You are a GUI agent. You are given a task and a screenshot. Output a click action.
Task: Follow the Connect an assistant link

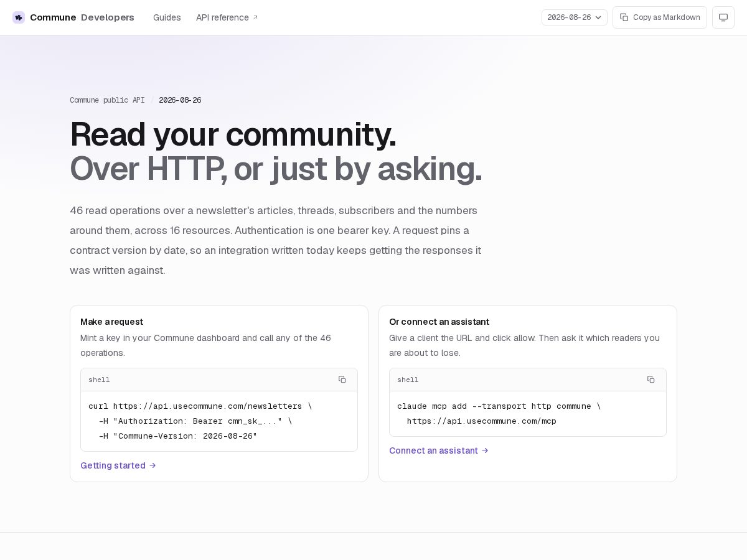coord(439,450)
